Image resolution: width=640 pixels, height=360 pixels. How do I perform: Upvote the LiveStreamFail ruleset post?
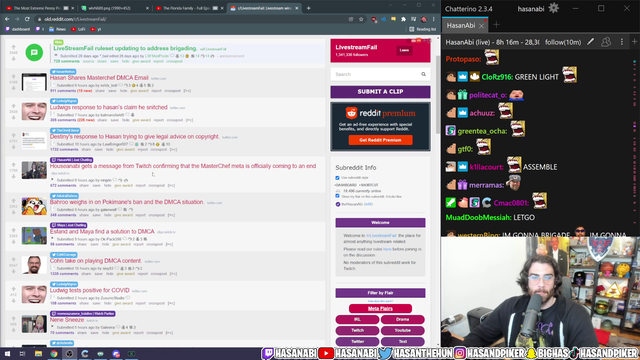tap(13, 47)
